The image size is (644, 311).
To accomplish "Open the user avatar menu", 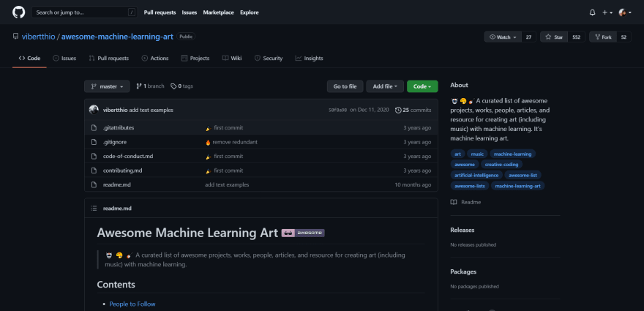I will coord(625,12).
